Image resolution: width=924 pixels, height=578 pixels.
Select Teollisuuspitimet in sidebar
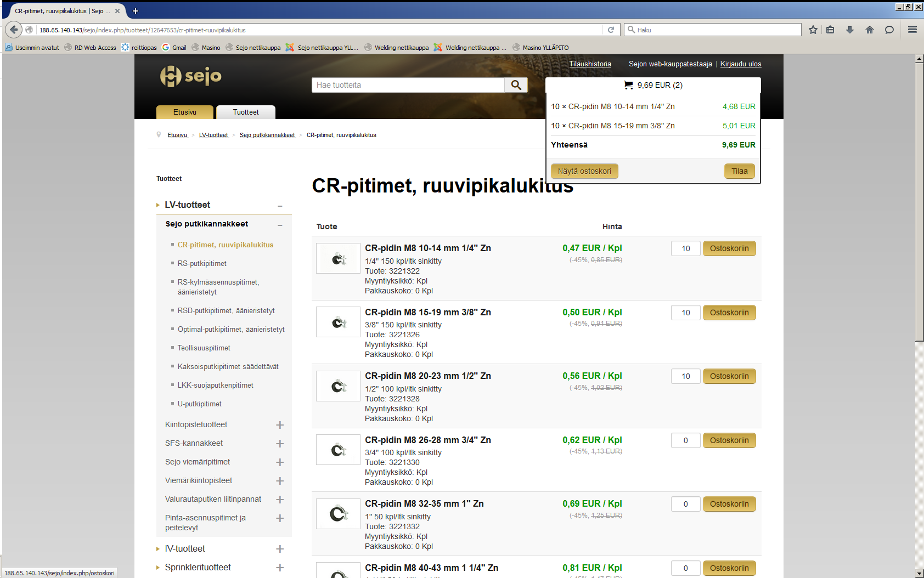204,348
